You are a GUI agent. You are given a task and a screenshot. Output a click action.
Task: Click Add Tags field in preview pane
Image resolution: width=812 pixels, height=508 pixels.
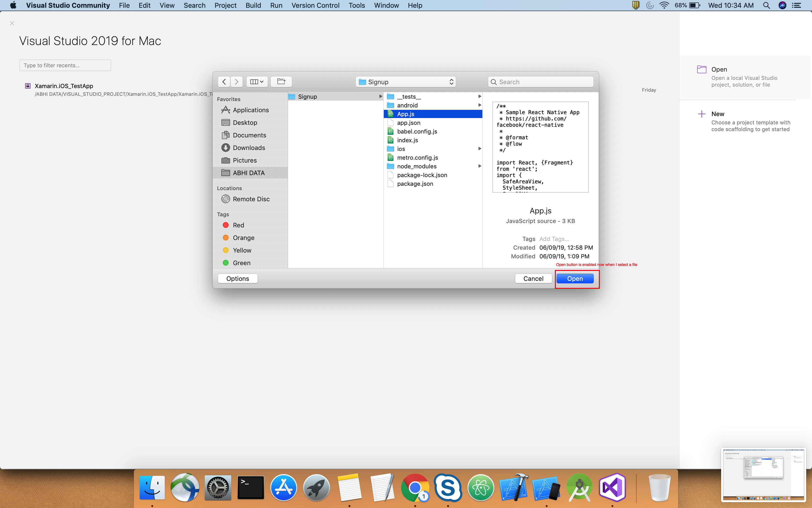coord(554,239)
